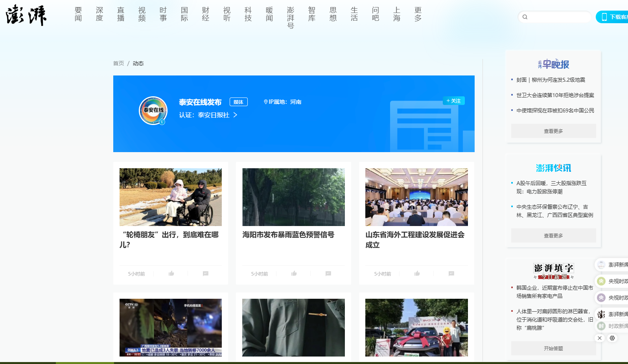
Task: Open title “轮椅朋友”出行，到底难在哪儿?
Action: pos(169,240)
